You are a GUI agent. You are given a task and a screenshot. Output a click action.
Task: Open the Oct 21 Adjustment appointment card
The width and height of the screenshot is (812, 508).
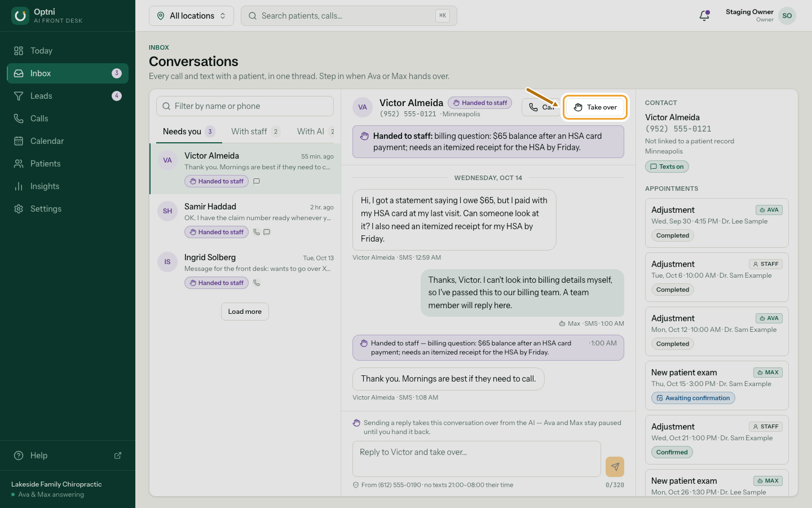pos(717,440)
